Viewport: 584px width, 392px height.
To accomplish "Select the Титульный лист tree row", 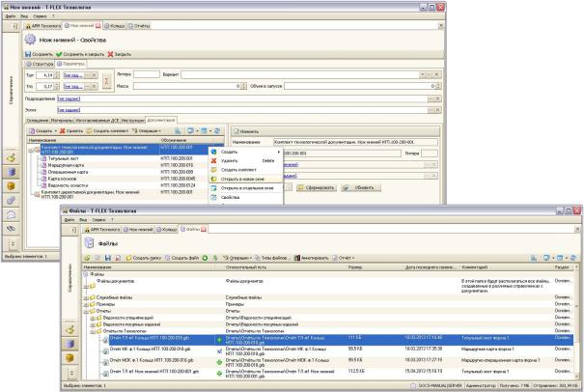I will coord(126,158).
